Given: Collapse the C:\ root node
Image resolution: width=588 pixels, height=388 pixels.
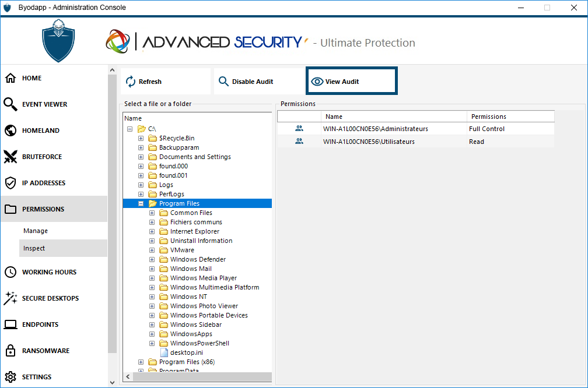Looking at the screenshot, I should coord(129,129).
